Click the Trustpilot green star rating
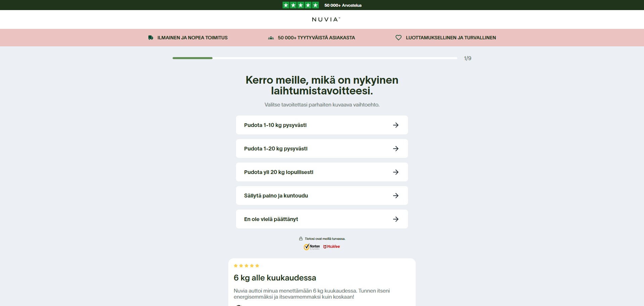 [x=301, y=5]
